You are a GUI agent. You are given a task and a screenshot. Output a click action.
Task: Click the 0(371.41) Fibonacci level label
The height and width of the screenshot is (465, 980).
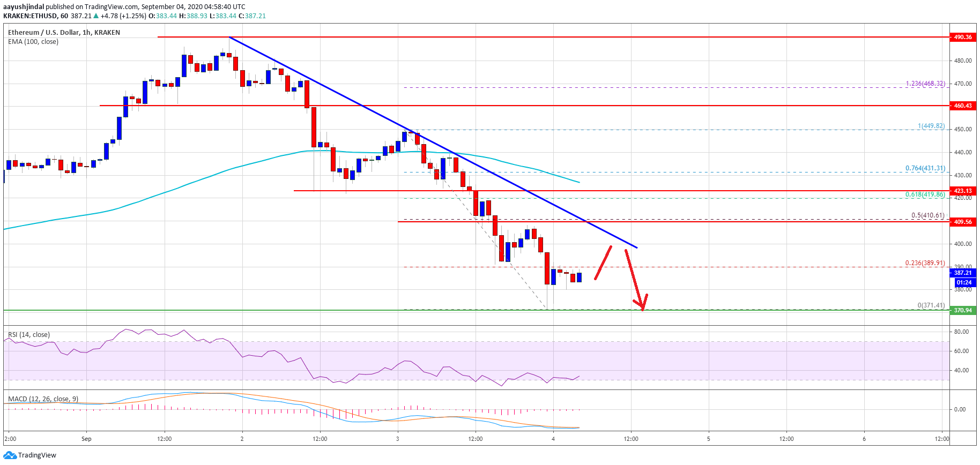931,305
